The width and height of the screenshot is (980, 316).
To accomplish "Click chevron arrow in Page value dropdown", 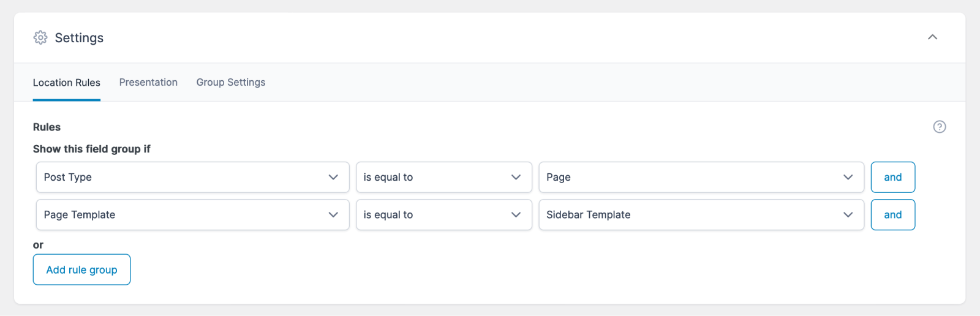I will [x=848, y=177].
